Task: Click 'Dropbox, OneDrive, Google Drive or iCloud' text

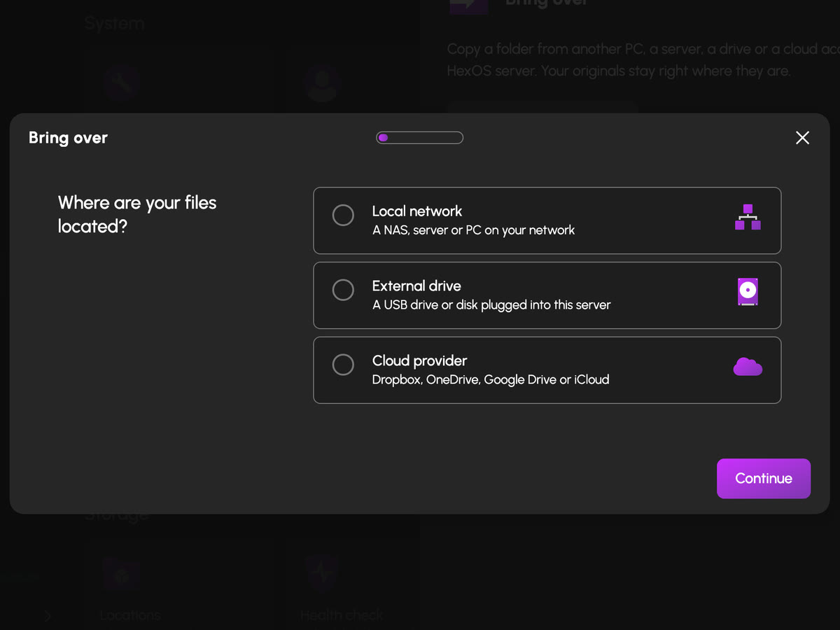Action: coord(491,380)
